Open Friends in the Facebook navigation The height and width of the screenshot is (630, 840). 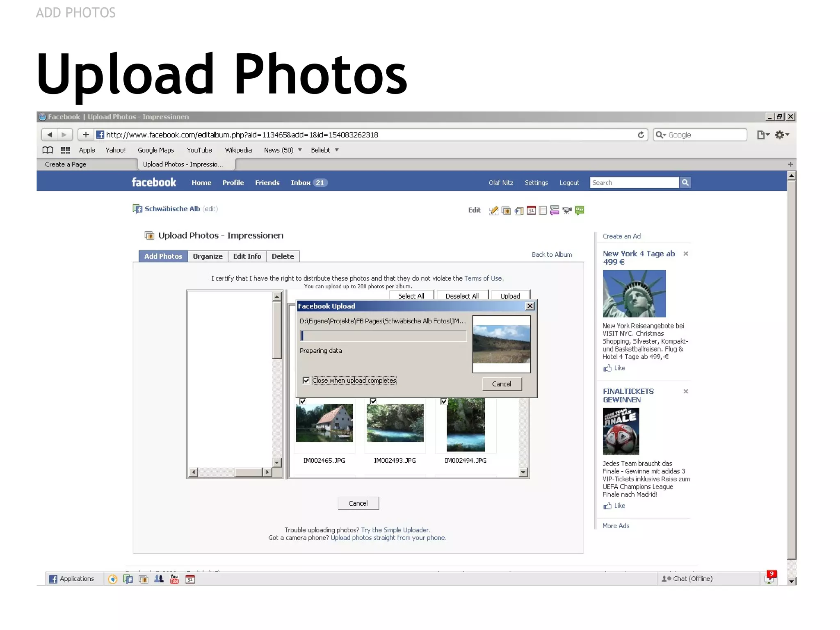267,183
